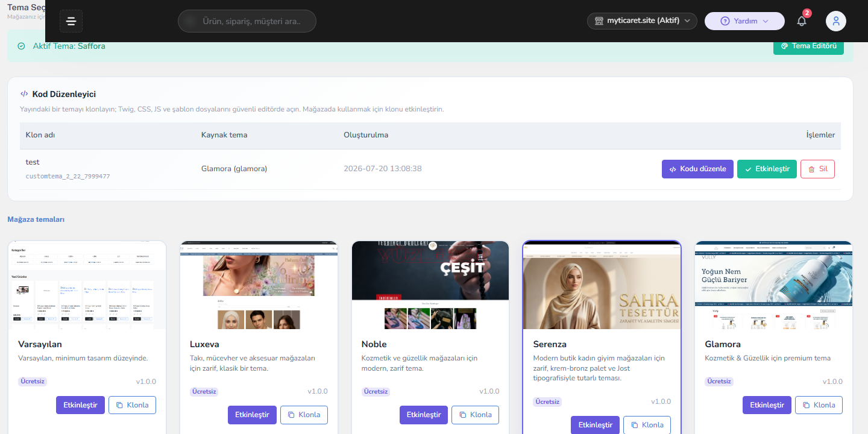
Task: Click Kodu düzenle for the test clone
Action: (697, 169)
